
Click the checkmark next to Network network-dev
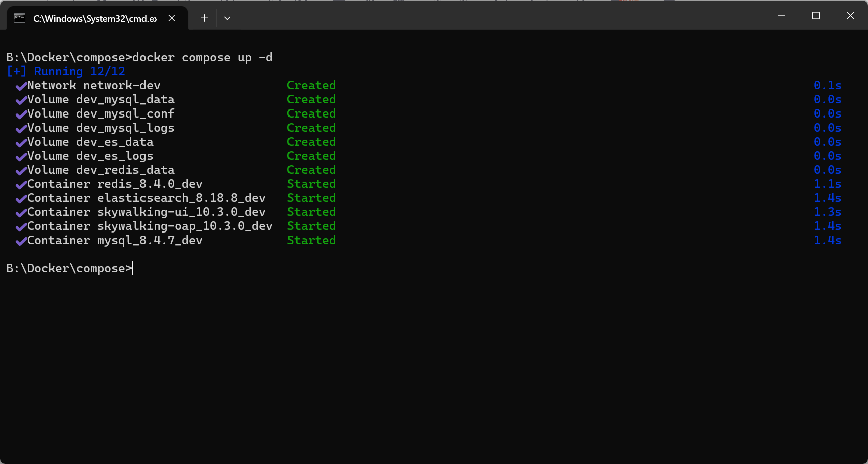click(21, 86)
